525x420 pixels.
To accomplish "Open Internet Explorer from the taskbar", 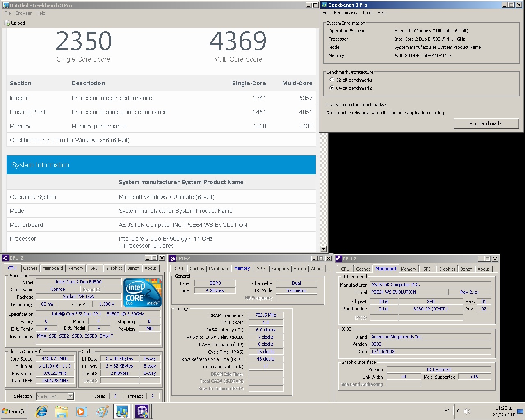I will (x=41, y=411).
